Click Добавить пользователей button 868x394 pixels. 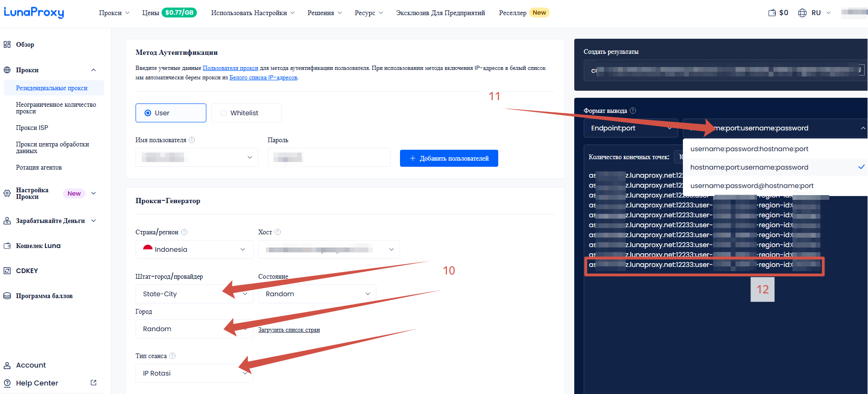click(x=449, y=158)
